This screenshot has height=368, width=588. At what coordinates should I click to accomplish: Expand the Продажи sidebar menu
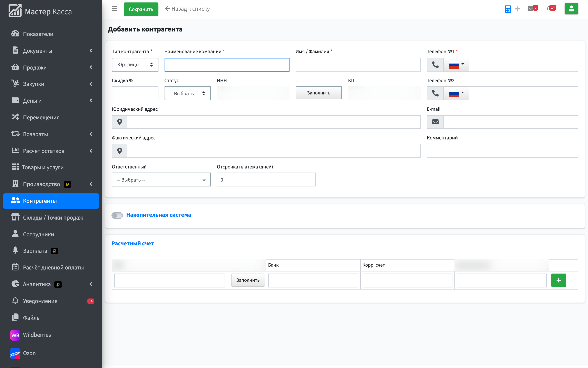(51, 67)
